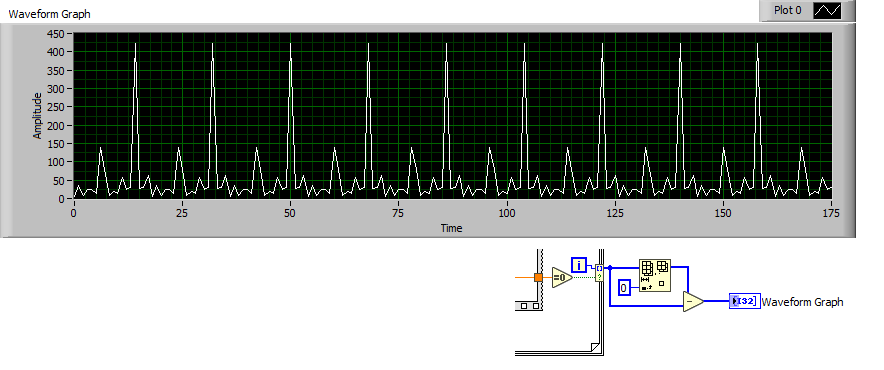Select the Array Subset function node
The height and width of the screenshot is (370, 884).
click(655, 275)
